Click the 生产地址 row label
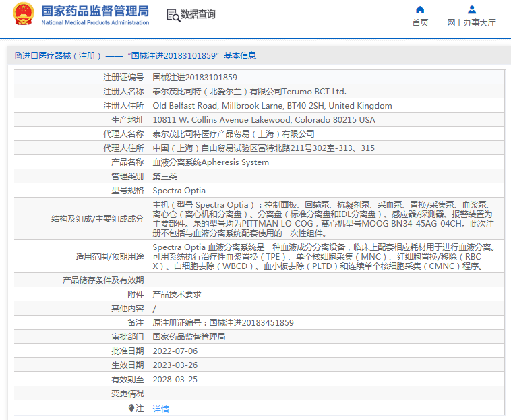Image resolution: width=511 pixels, height=420 pixels. point(127,120)
